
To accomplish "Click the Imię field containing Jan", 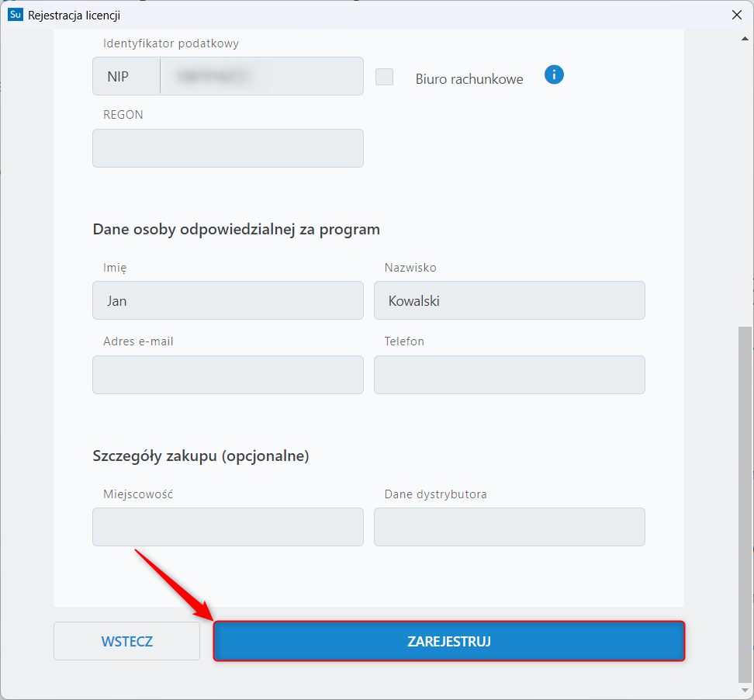I will click(x=227, y=300).
